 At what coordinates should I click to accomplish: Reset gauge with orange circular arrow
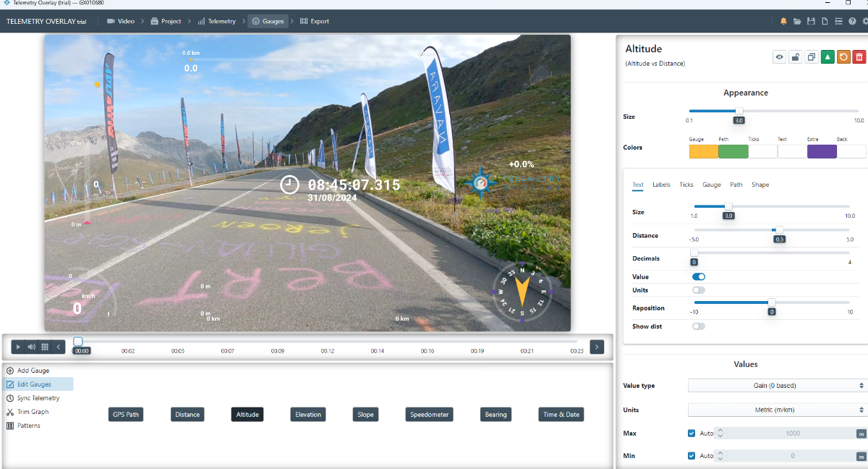click(843, 57)
